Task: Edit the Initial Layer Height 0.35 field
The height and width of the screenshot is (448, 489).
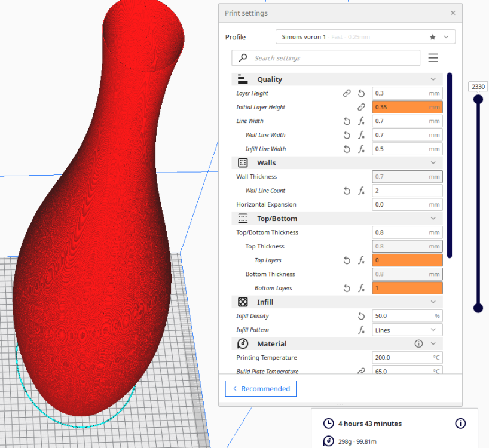Action: [407, 107]
